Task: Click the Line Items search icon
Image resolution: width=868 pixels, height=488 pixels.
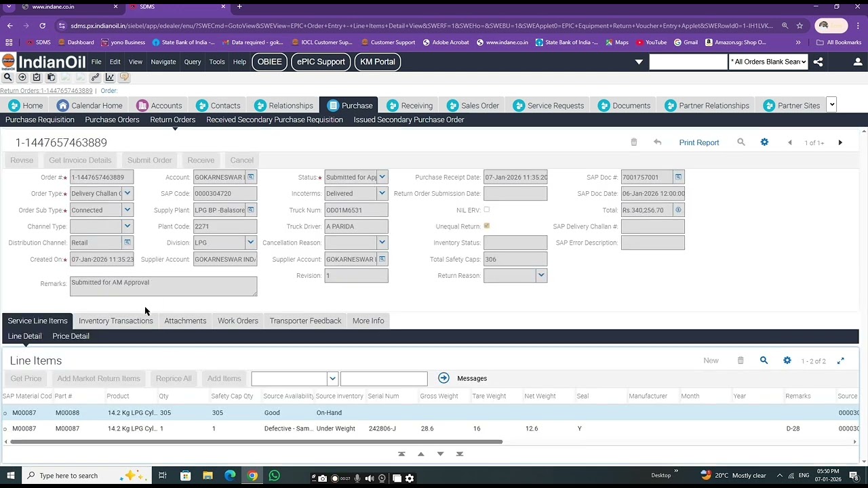Action: (x=764, y=361)
